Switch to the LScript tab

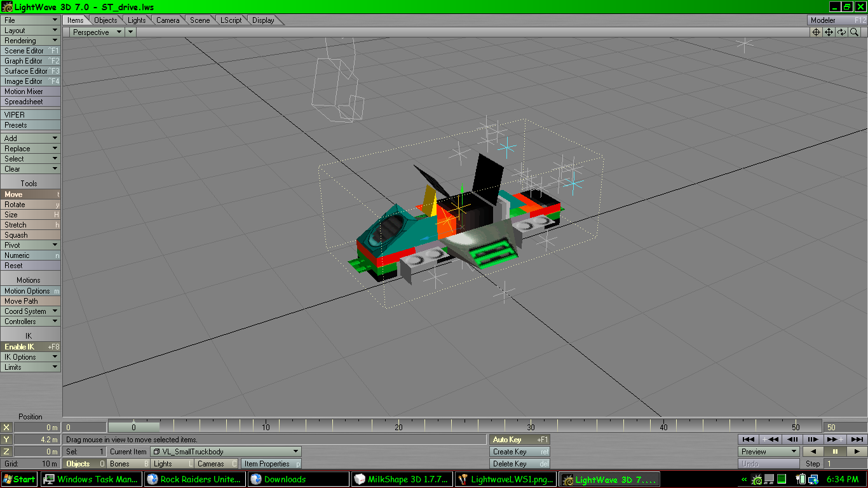point(231,20)
